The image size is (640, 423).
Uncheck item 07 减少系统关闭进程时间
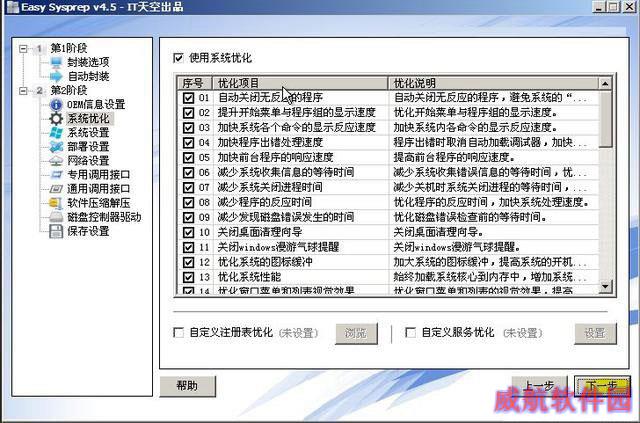point(188,187)
